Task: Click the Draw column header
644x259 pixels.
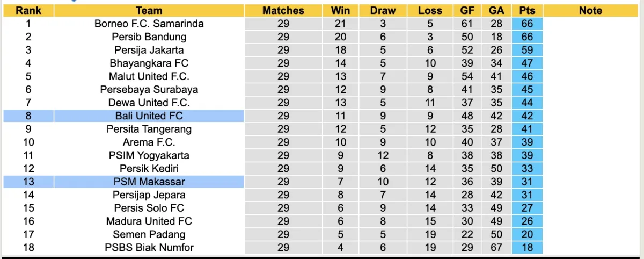Action: 383,10
